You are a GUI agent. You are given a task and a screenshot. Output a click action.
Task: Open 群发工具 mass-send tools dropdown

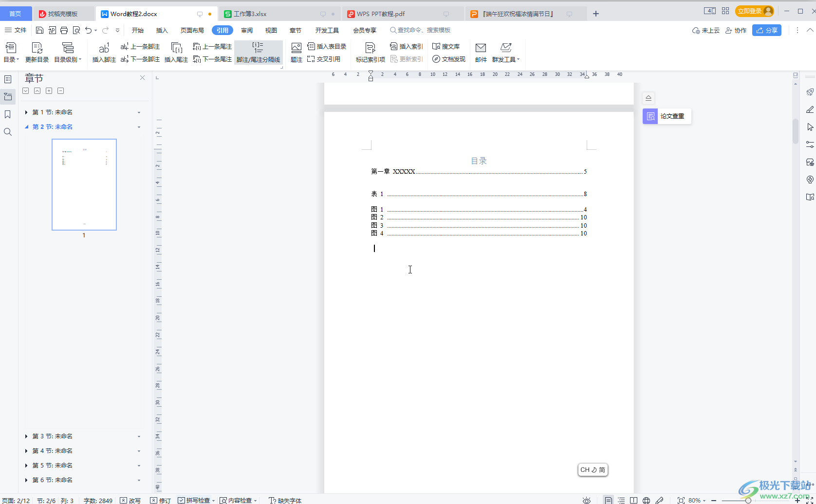click(506, 53)
